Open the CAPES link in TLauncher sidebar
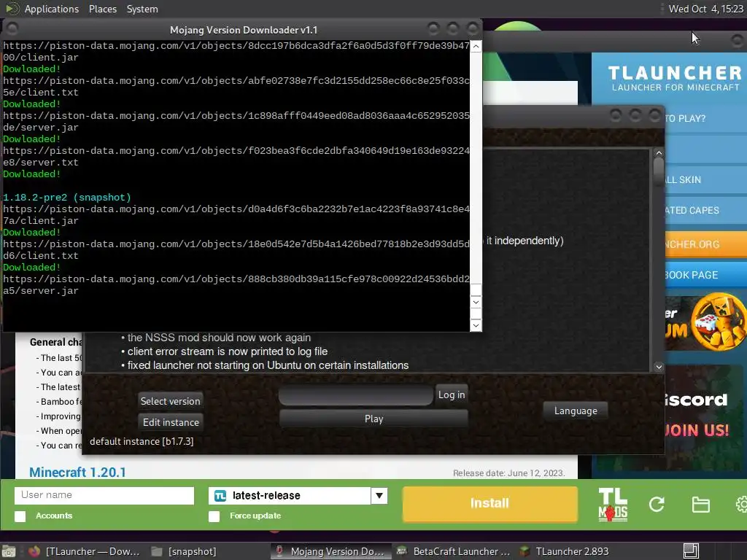The height and width of the screenshot is (560, 747). tap(705, 210)
